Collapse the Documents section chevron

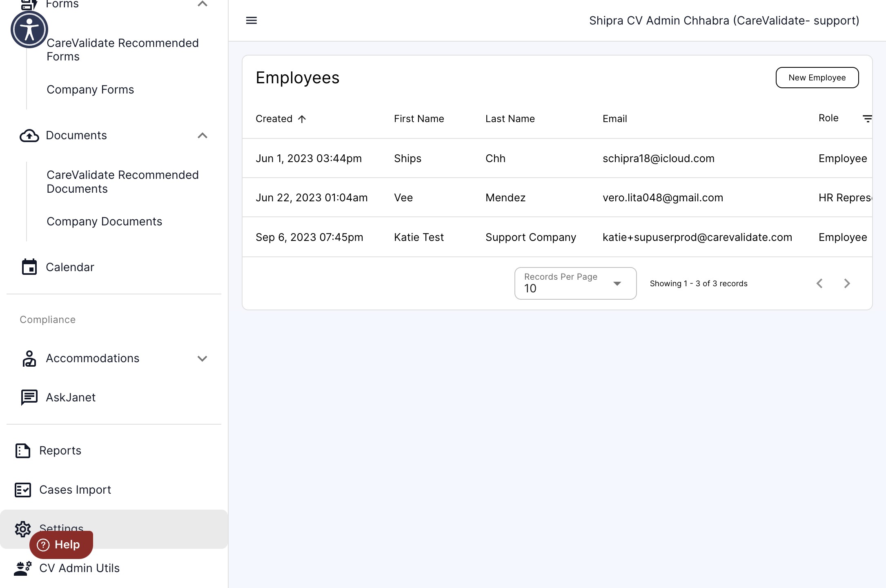pos(203,136)
